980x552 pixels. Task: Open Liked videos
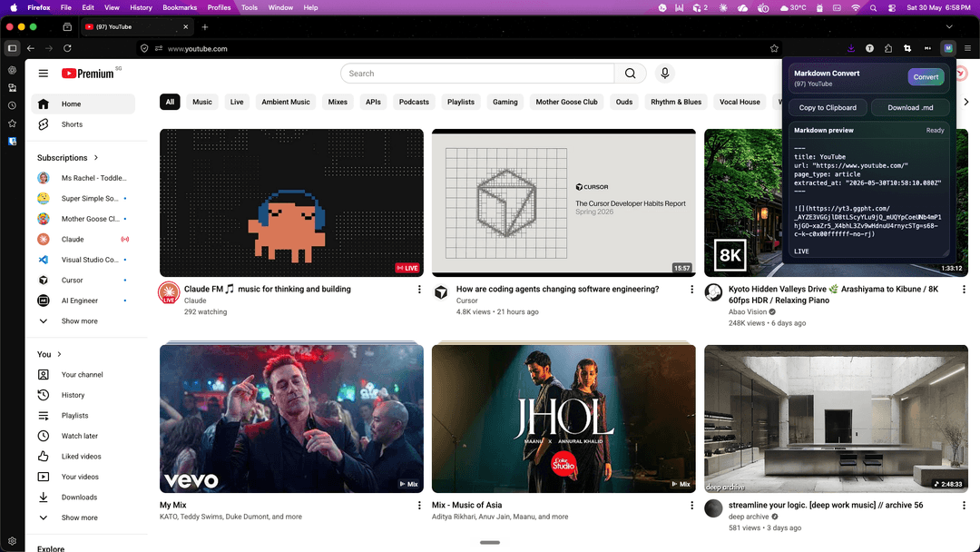point(83,457)
